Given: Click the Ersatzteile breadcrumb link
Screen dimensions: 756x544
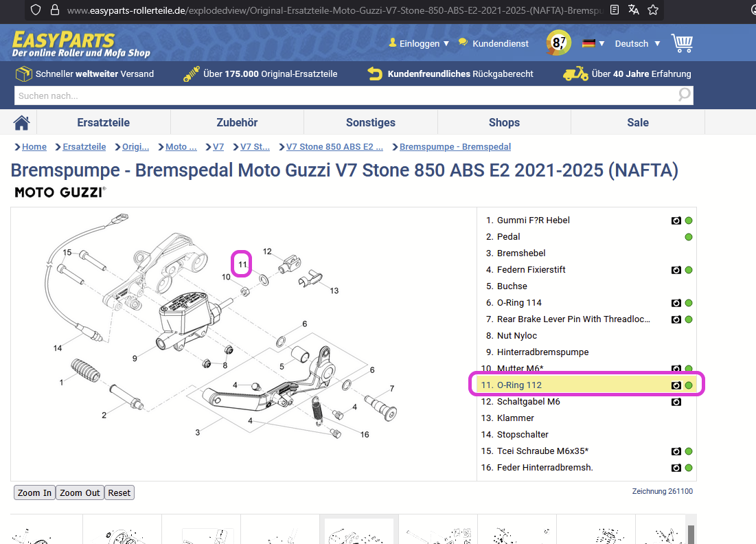Looking at the screenshot, I should [84, 146].
